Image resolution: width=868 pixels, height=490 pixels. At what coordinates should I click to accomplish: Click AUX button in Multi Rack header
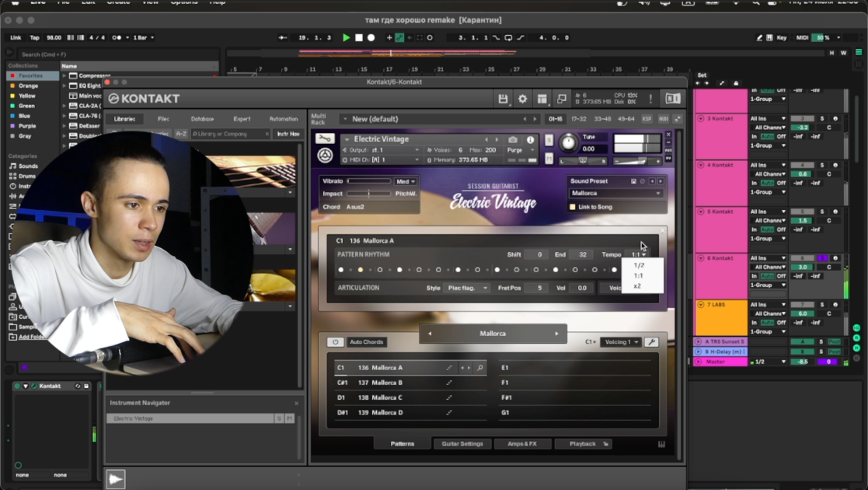pos(663,119)
